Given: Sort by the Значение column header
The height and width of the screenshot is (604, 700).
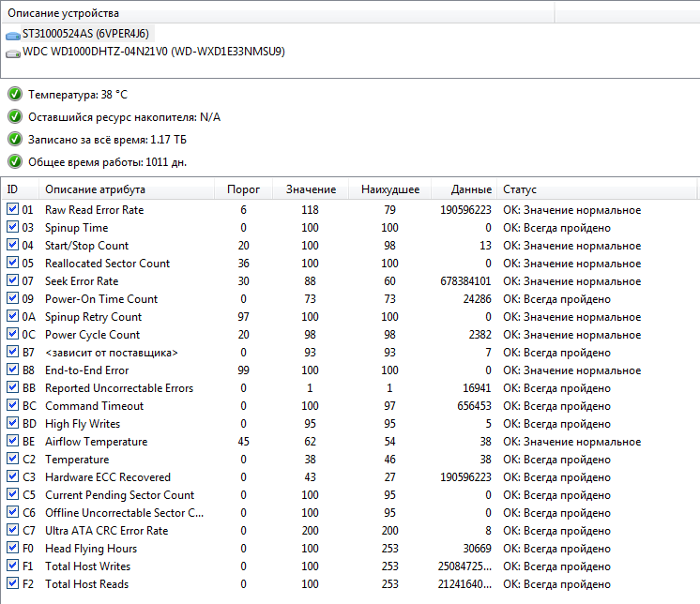Looking at the screenshot, I should click(311, 189).
